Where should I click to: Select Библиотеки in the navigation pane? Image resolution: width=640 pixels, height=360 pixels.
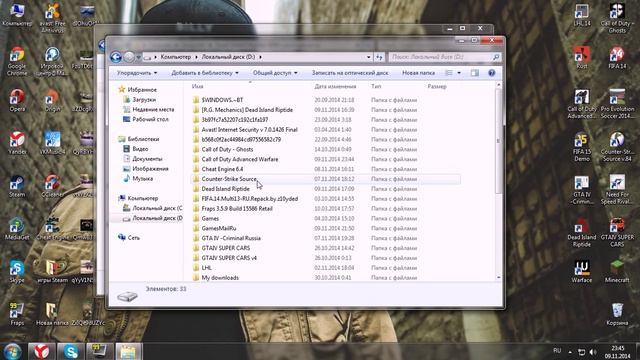(143, 139)
